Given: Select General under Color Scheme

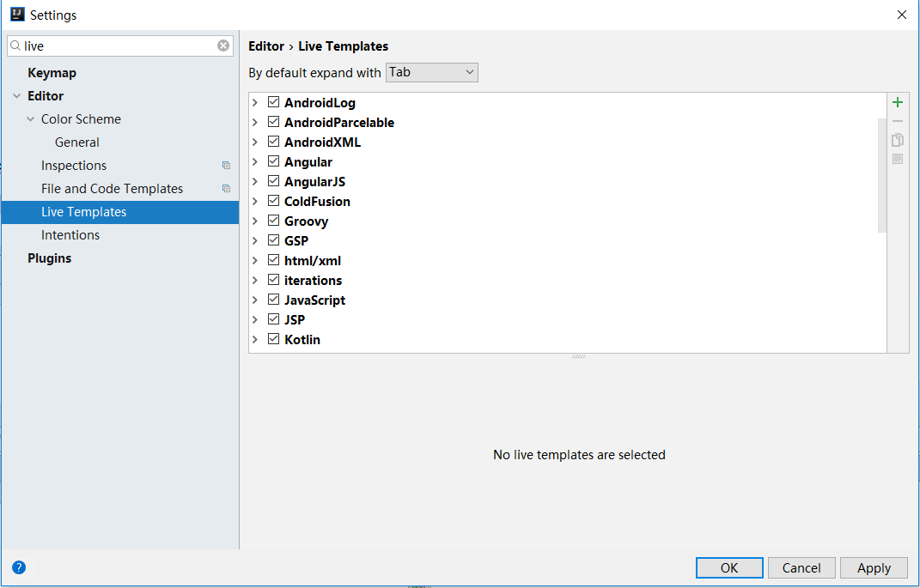Looking at the screenshot, I should 76,142.
